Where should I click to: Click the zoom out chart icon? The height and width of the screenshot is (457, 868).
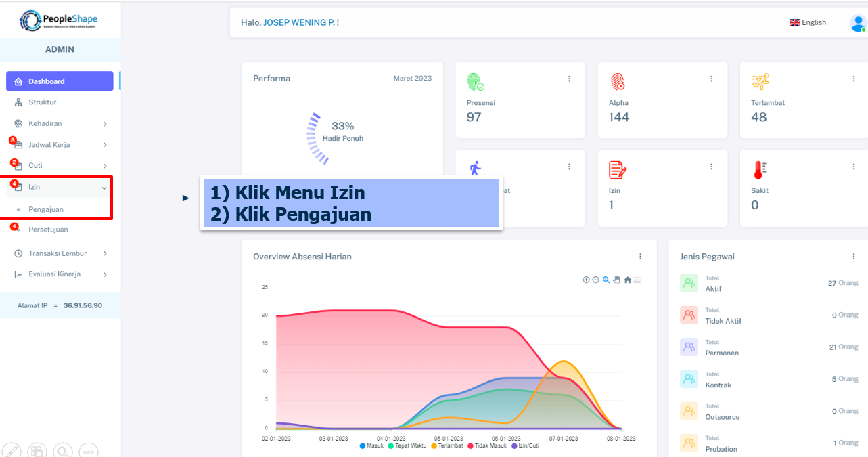click(x=596, y=280)
